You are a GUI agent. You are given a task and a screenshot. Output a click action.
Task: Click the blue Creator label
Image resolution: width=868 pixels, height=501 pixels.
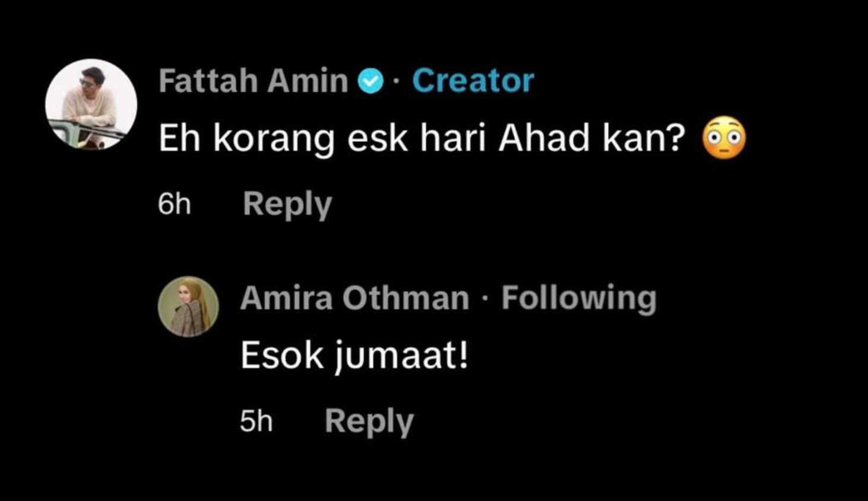(x=473, y=81)
